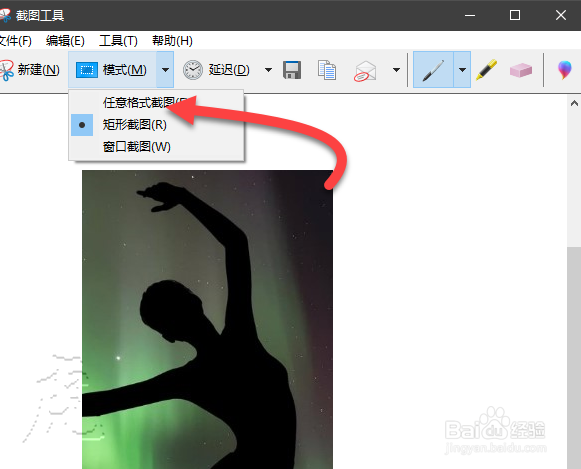Click the Delay clock icon
The image size is (581, 469).
point(193,70)
